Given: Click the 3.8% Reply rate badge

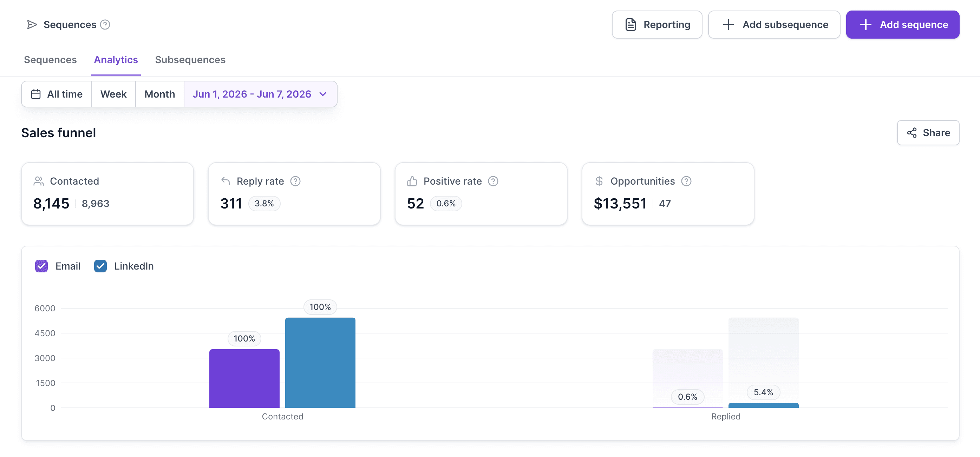Looking at the screenshot, I should [264, 204].
